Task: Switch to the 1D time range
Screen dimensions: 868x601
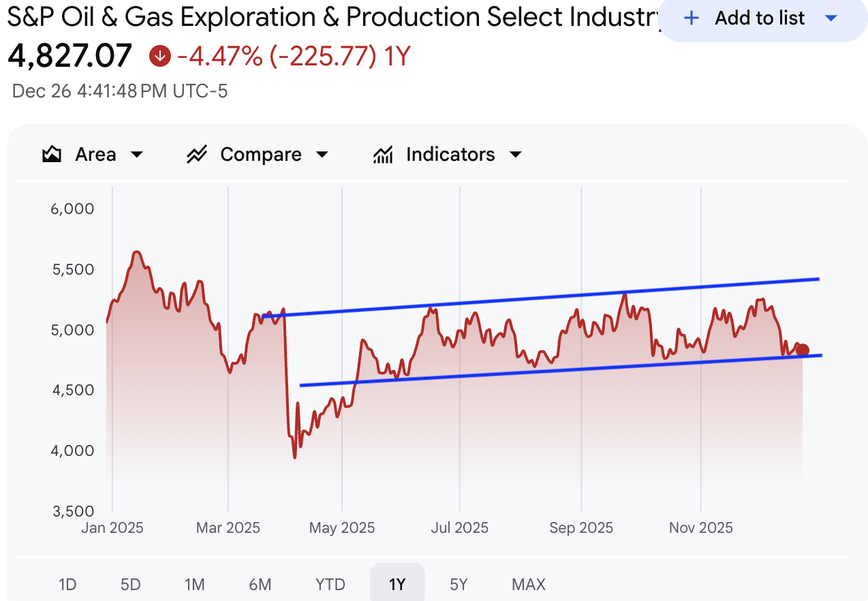Action: (x=67, y=584)
